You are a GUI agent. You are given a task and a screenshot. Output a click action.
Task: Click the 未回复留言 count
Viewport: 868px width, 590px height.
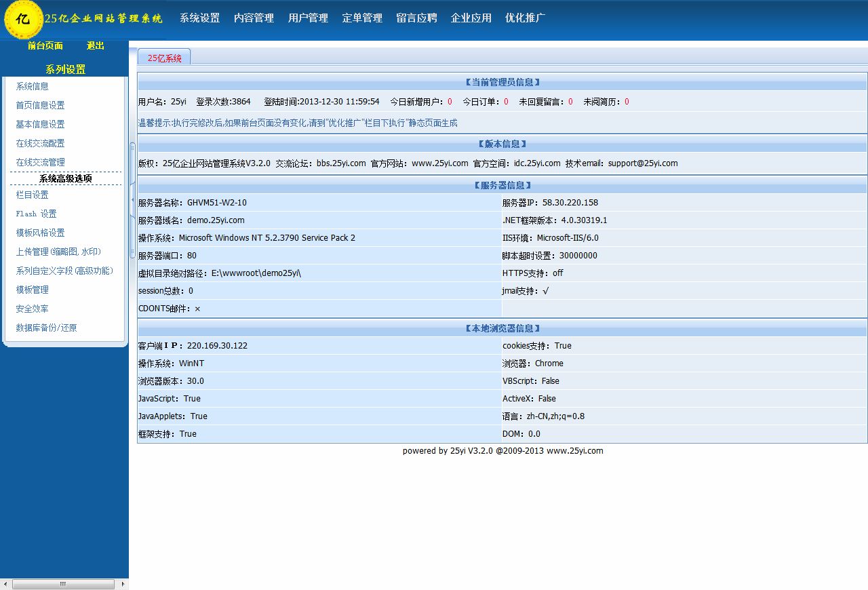(x=570, y=102)
